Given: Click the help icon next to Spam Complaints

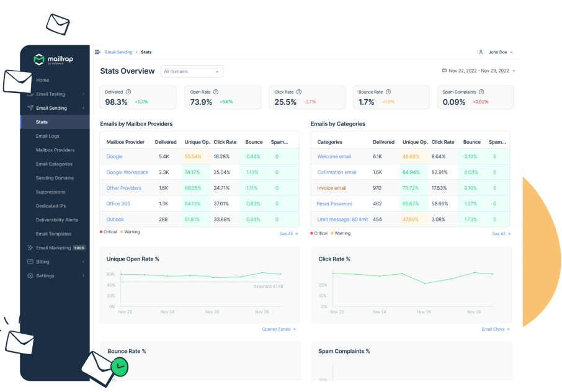Looking at the screenshot, I should tap(481, 92).
